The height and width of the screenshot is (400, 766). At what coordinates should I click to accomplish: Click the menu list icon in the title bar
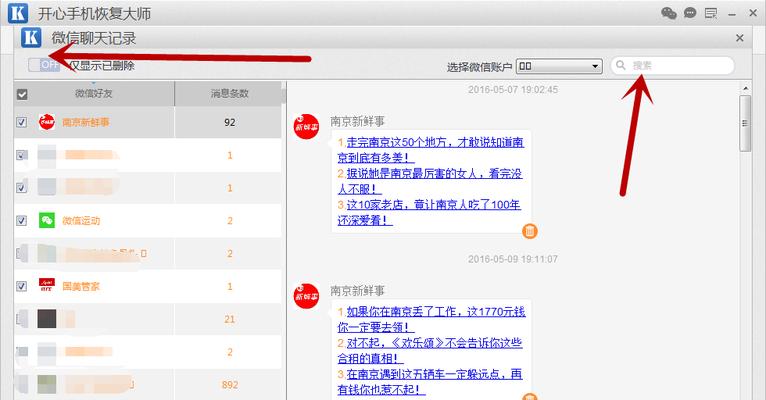click(711, 13)
